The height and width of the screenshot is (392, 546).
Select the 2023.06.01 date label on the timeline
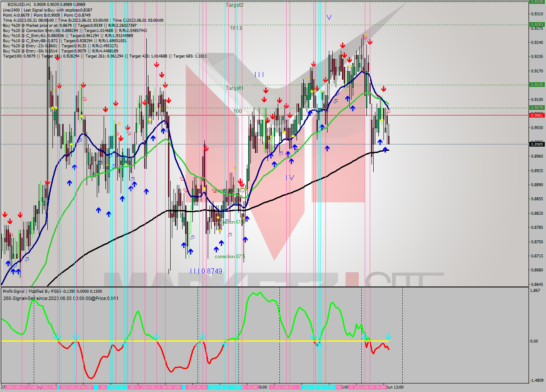click(x=196, y=387)
